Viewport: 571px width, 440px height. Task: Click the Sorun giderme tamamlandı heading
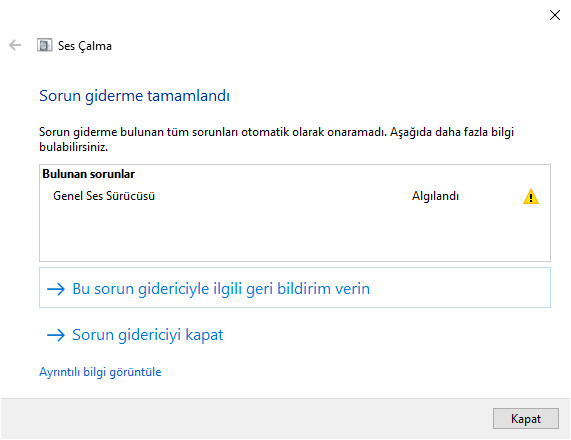tap(134, 96)
